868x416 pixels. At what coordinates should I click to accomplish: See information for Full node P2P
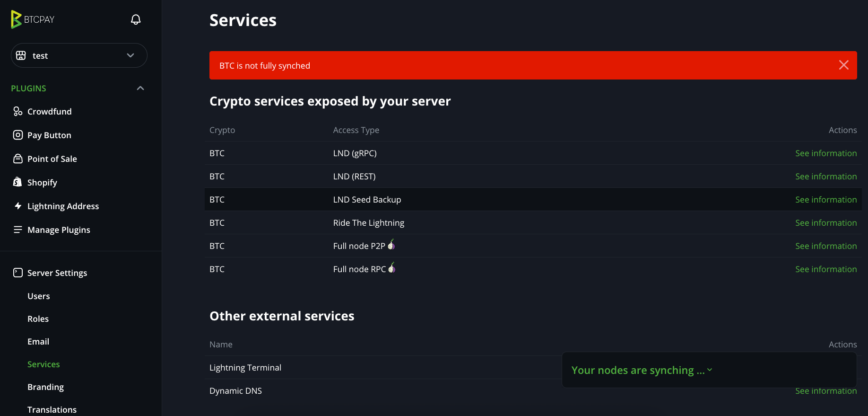coord(826,246)
